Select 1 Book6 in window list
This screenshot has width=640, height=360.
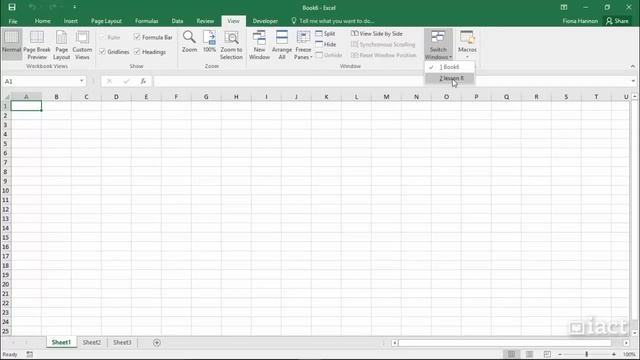(x=449, y=67)
